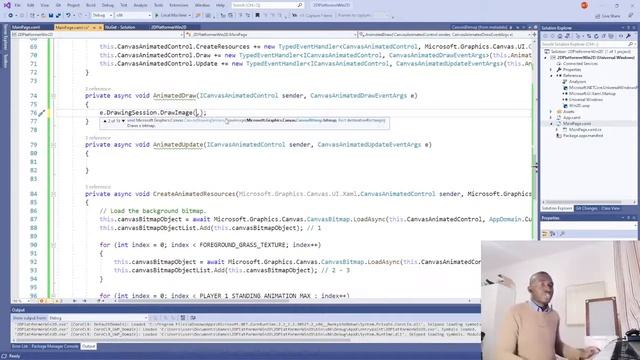The image size is (640, 360).
Task: Start debugging on Local Machine
Action: pyautogui.click(x=171, y=15)
